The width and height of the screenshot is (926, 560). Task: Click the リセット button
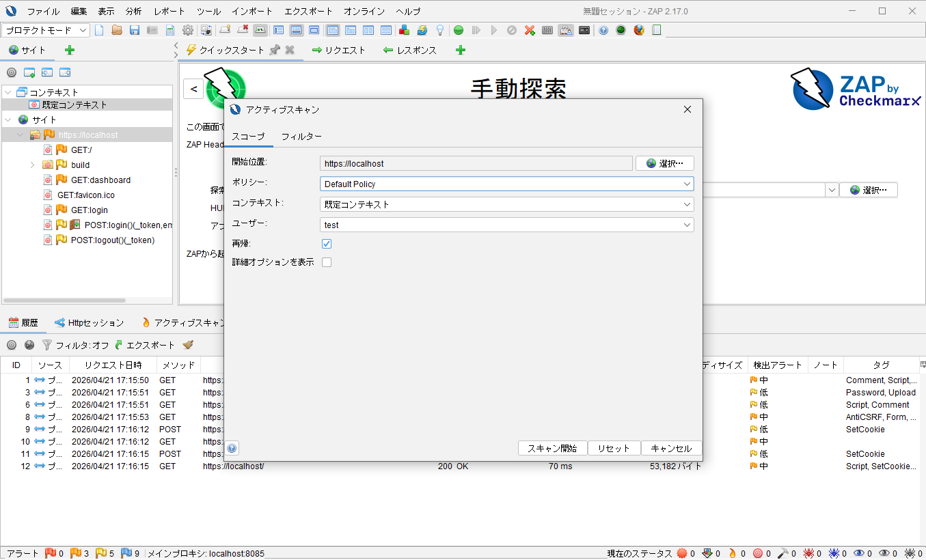tap(614, 448)
